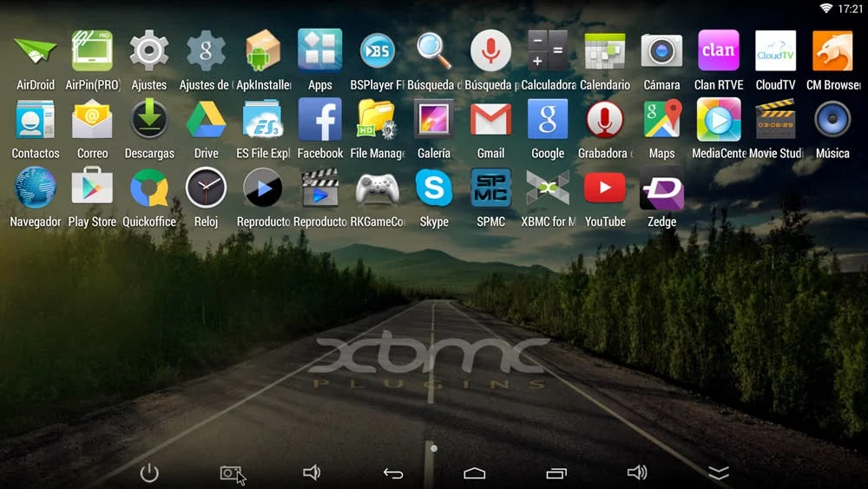Tap the 17:21 clock in status bar
Viewport: 868px width, 489px height.
(851, 9)
